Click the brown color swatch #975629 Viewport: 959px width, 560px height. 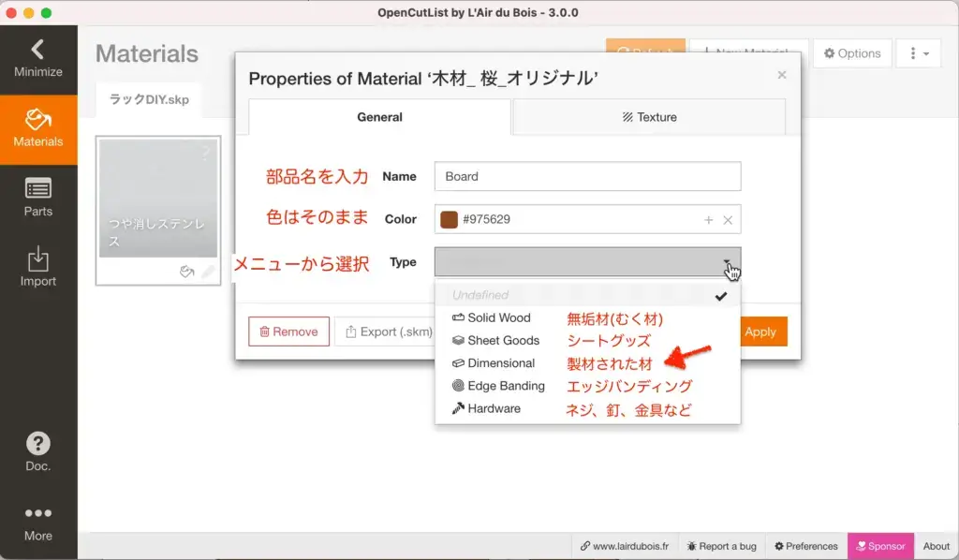[x=449, y=219]
